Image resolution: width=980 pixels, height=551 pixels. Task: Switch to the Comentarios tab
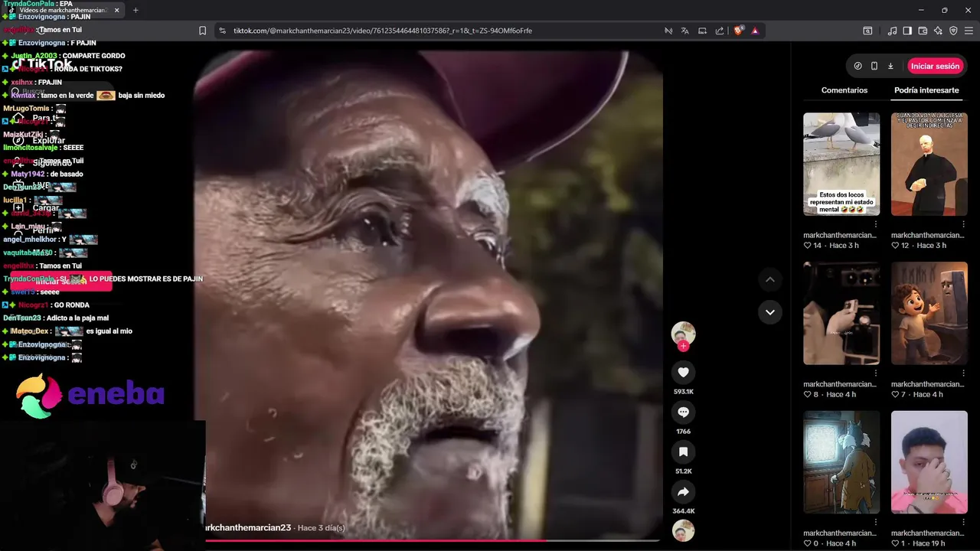[844, 90]
